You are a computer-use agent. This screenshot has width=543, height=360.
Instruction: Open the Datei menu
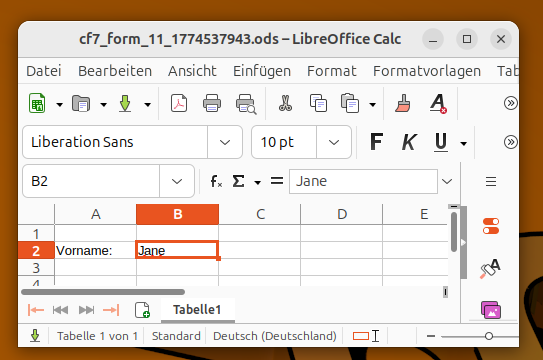point(44,71)
